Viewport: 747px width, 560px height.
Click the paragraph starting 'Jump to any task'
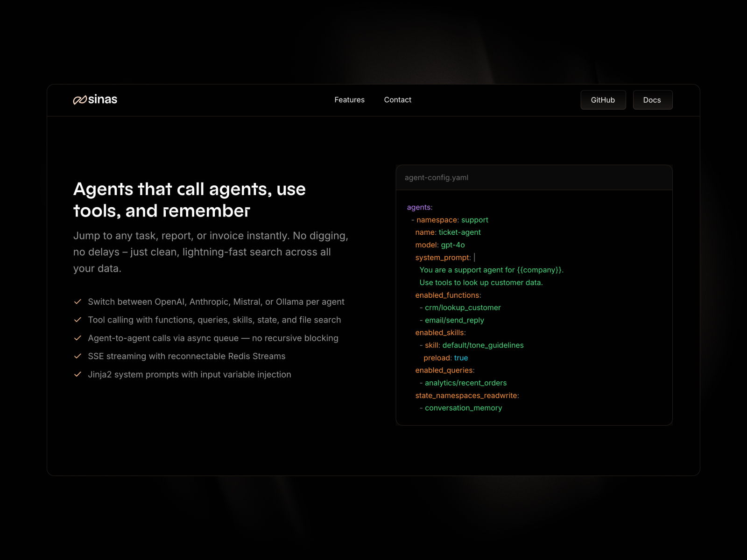coord(211,252)
